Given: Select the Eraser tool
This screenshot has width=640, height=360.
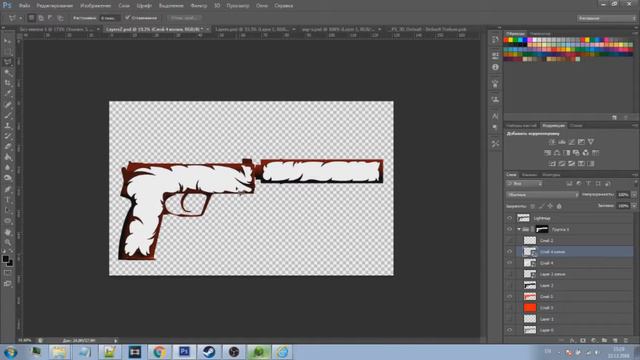Looking at the screenshot, I should click(8, 147).
